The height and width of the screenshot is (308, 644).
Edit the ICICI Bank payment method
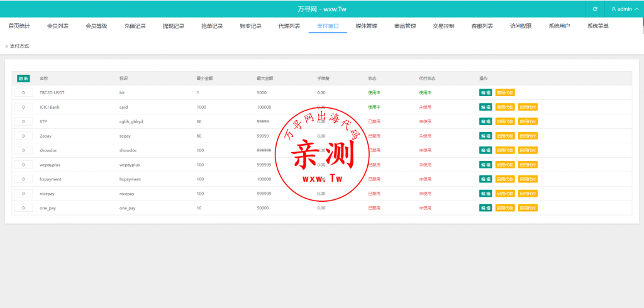pos(486,107)
